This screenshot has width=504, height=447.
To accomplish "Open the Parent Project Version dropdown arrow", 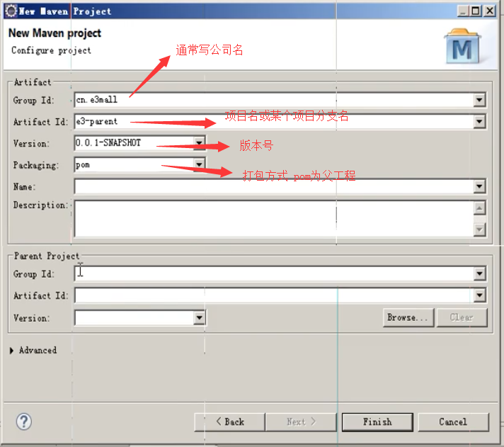I will click(x=200, y=318).
